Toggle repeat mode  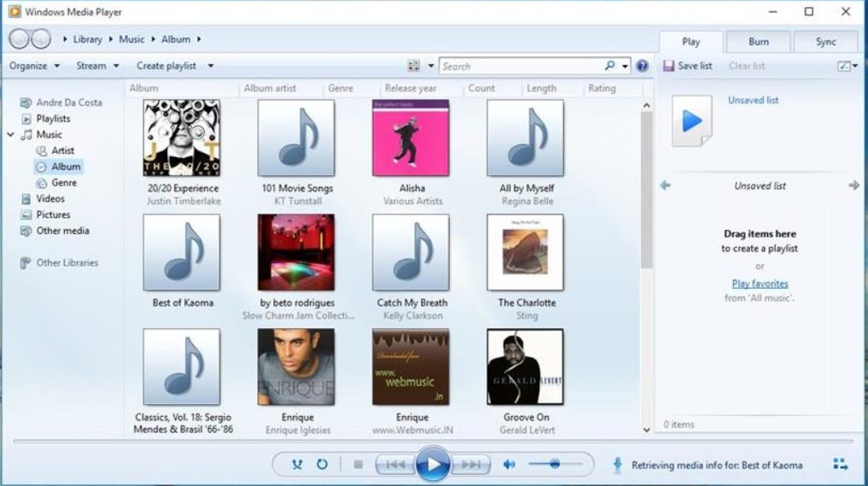tap(322, 465)
